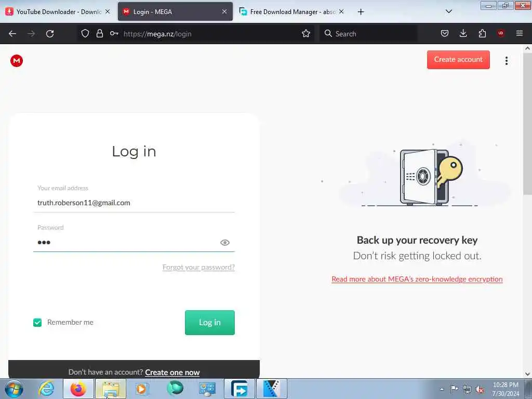
Task: Open the taskbar clock and date
Action: pyautogui.click(x=506, y=389)
